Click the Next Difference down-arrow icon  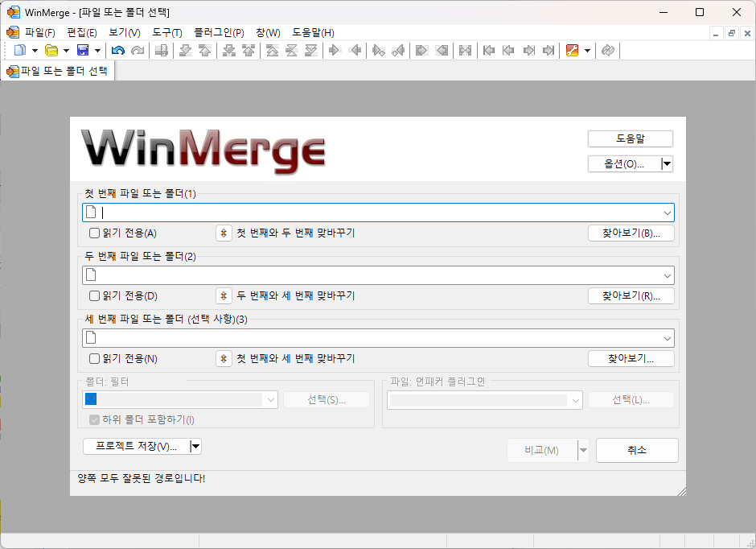click(x=186, y=50)
